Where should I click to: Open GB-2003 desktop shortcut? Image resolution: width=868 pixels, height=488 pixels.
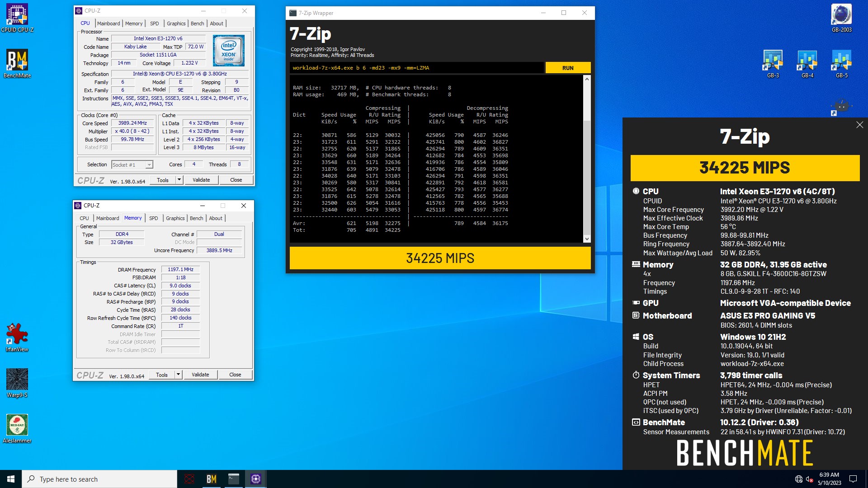pos(841,18)
